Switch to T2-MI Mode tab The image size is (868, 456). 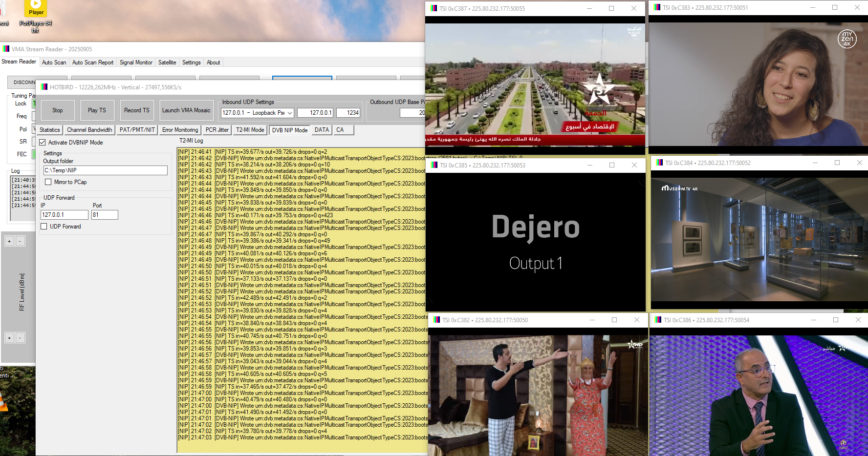pos(250,130)
